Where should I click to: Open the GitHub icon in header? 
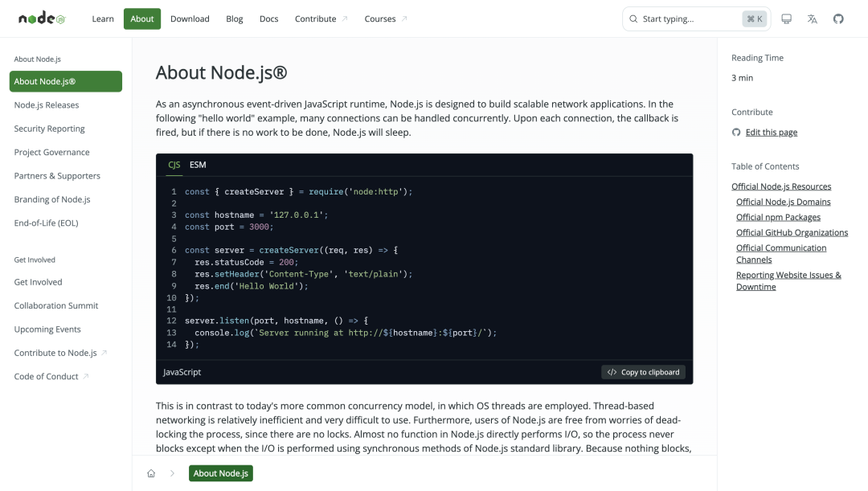tap(838, 18)
